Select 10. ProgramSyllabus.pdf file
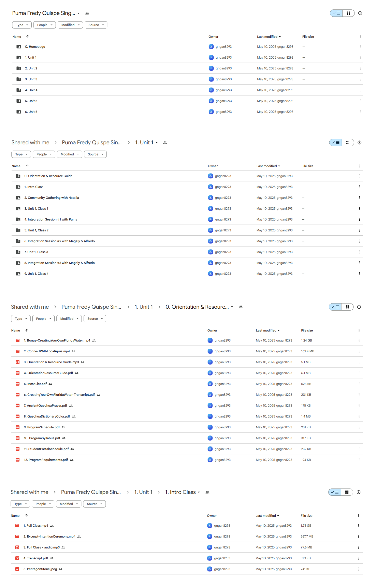 (x=187, y=438)
